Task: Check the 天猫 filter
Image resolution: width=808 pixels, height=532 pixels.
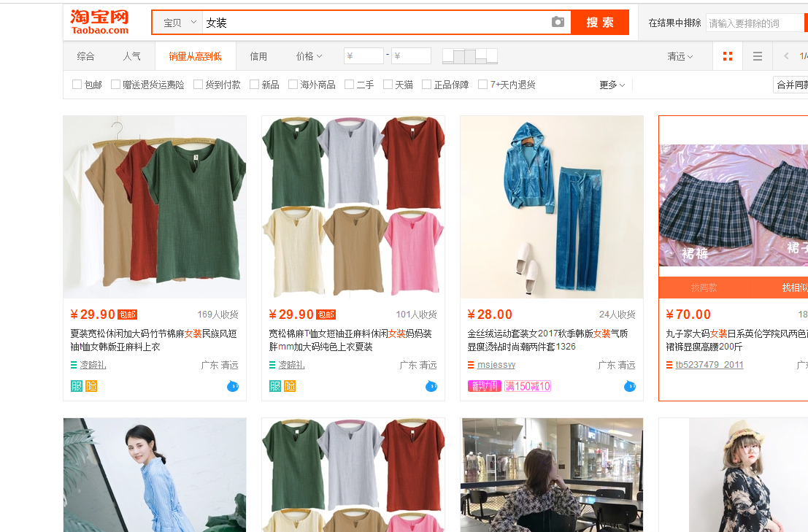Action: click(388, 84)
